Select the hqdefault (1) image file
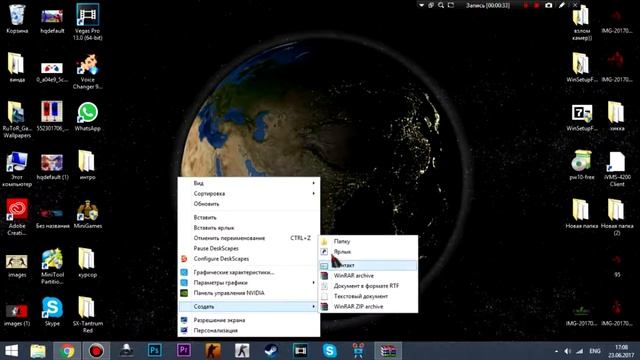The image size is (640, 360). [x=52, y=166]
